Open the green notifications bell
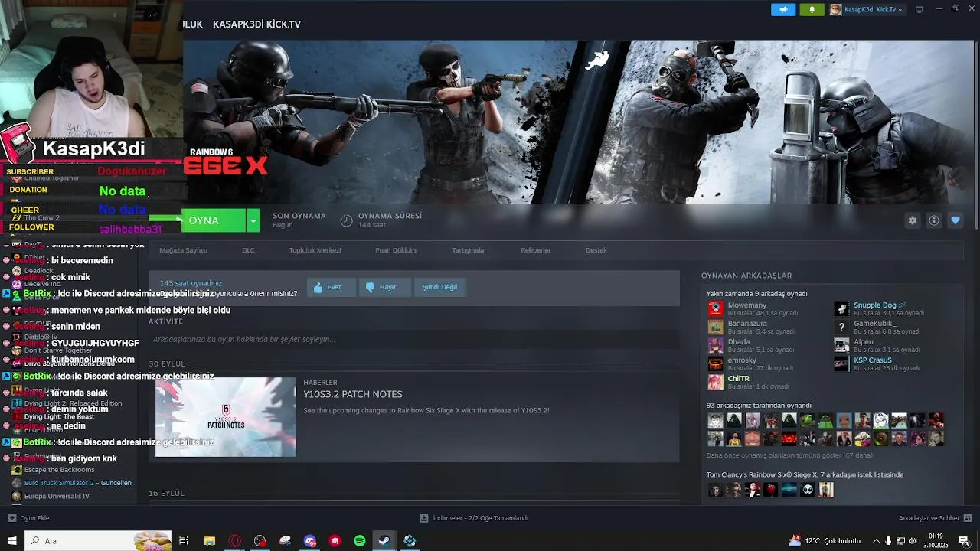The width and height of the screenshot is (980, 551). point(812,9)
